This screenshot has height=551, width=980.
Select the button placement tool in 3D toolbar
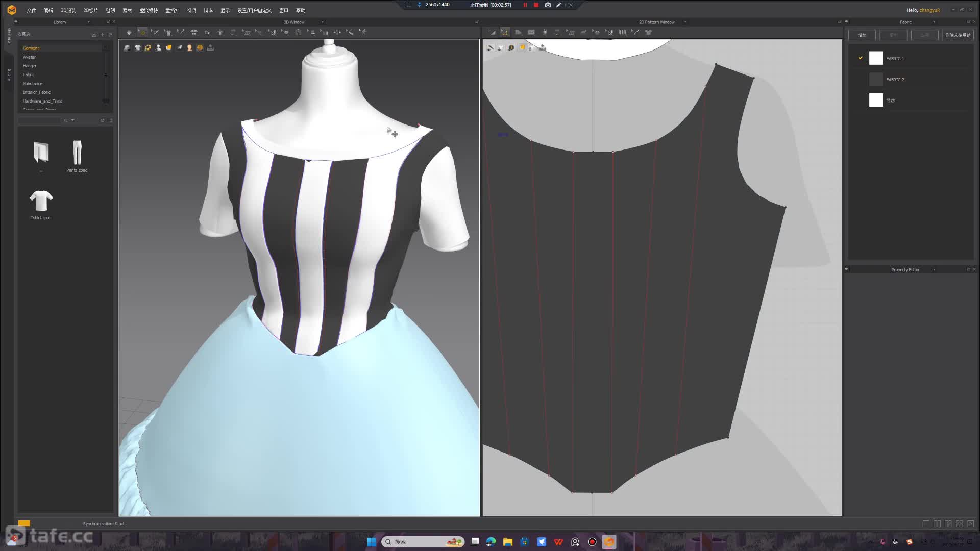pyautogui.click(x=285, y=32)
